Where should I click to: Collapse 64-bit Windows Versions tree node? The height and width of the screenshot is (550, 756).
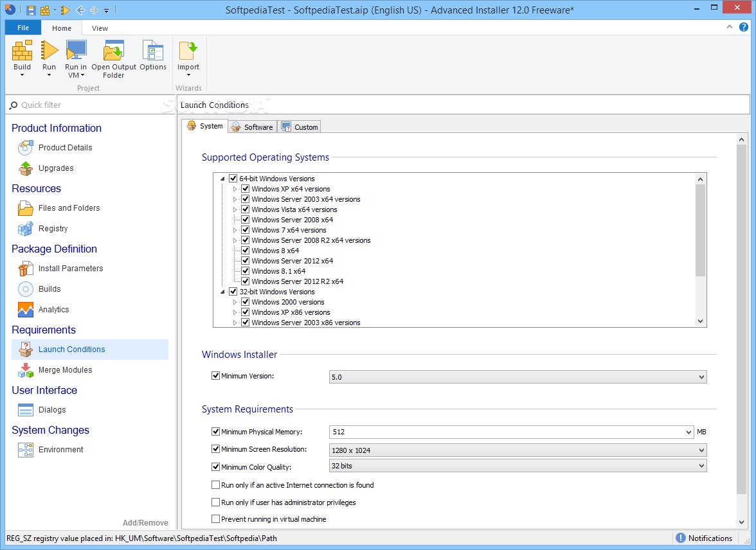(x=222, y=179)
